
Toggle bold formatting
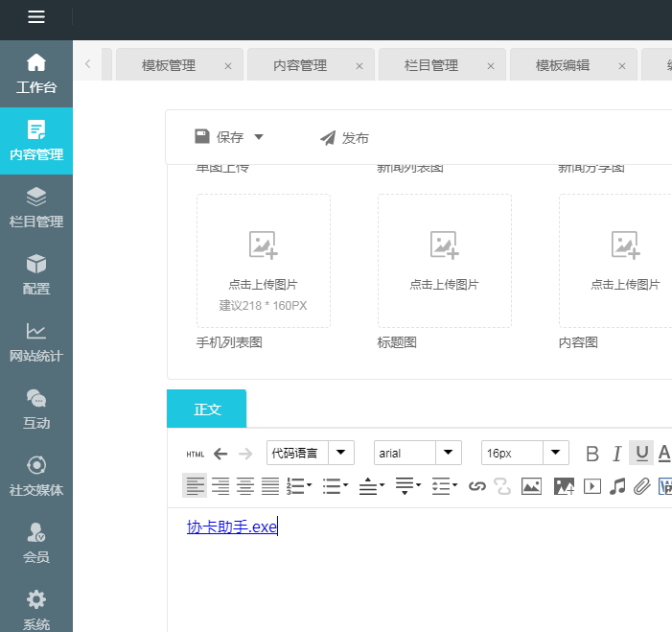592,454
